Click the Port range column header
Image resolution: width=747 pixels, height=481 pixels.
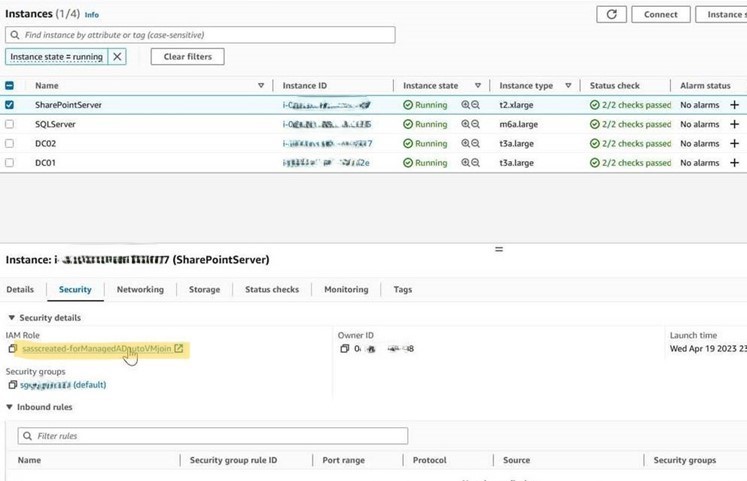tap(343, 460)
